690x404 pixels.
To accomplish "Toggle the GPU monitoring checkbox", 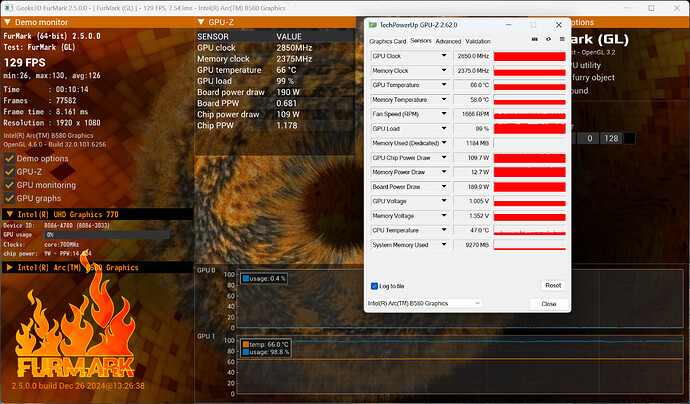I will pyautogui.click(x=10, y=185).
